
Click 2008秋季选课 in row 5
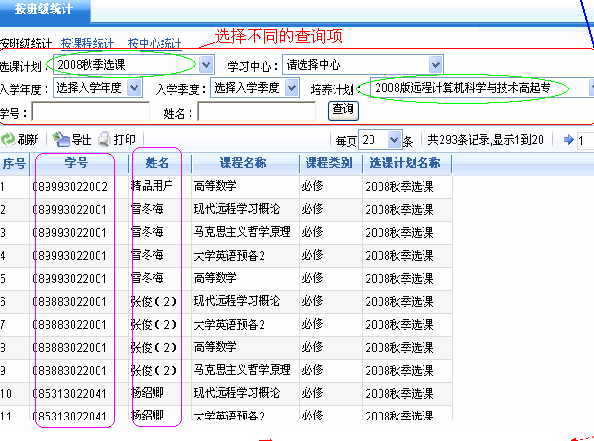click(x=399, y=278)
